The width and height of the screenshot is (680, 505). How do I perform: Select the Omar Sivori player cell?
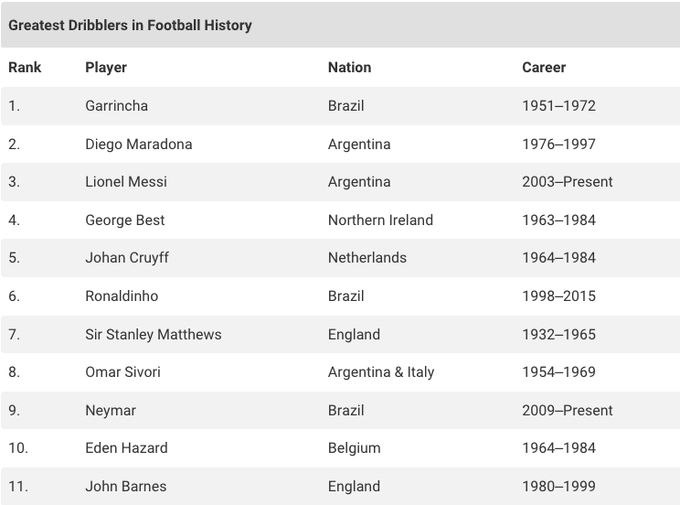click(x=123, y=372)
